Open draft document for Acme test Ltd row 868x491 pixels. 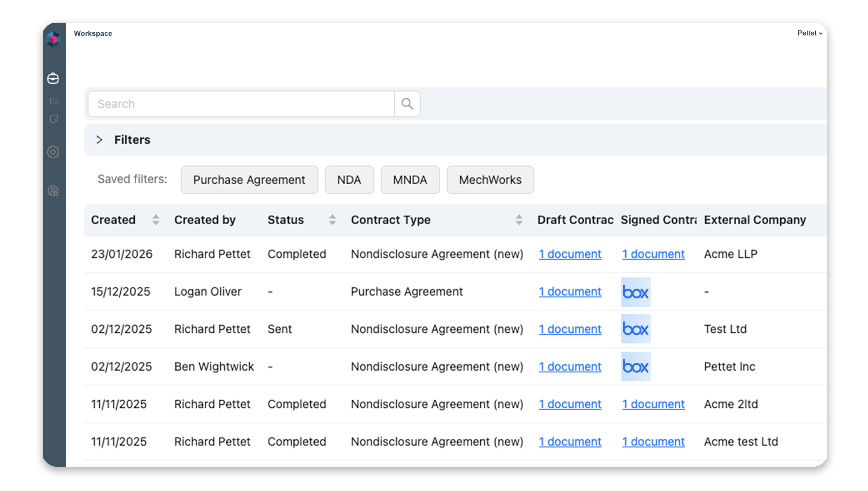(x=570, y=442)
